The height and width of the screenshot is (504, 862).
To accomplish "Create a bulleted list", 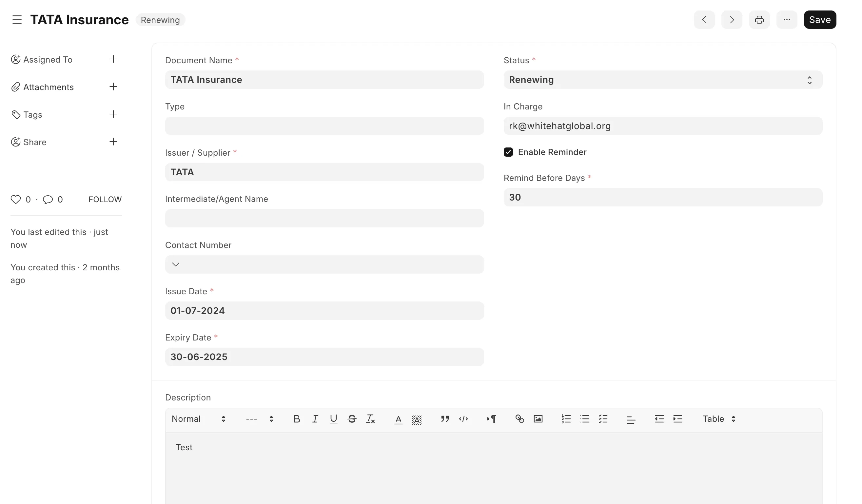I will click(x=585, y=419).
